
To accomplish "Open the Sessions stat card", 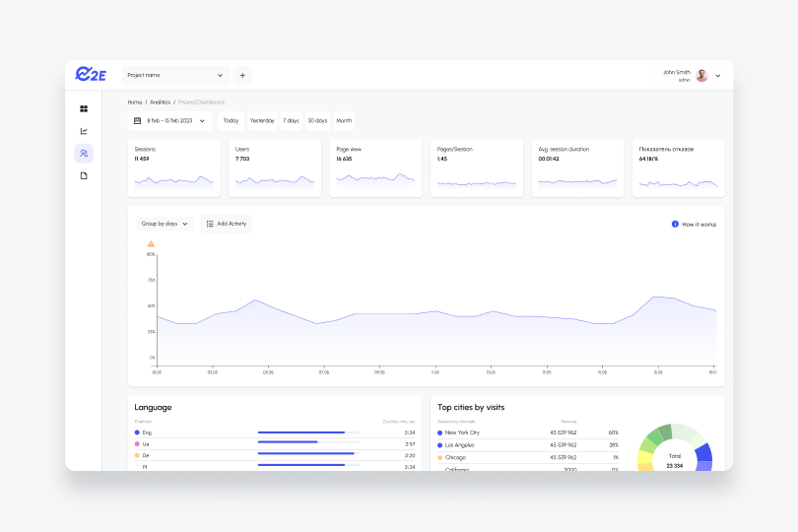I will coord(175,167).
